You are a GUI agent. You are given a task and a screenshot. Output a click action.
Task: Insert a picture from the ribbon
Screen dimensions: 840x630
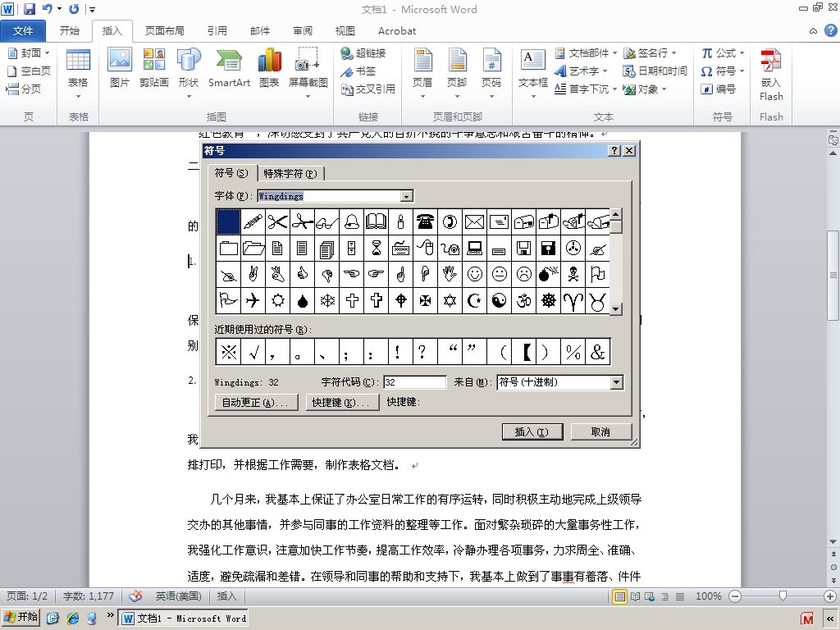point(120,67)
